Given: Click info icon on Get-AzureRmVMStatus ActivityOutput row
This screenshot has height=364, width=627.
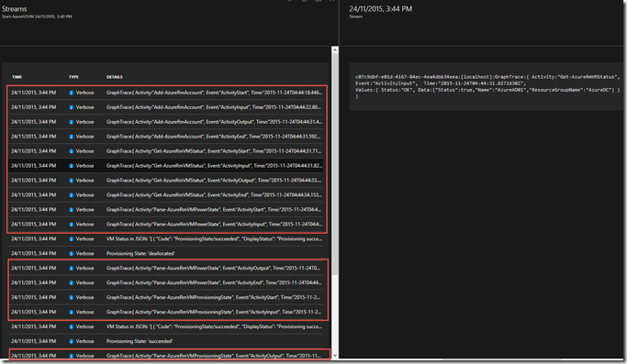Looking at the screenshot, I should coord(72,181).
